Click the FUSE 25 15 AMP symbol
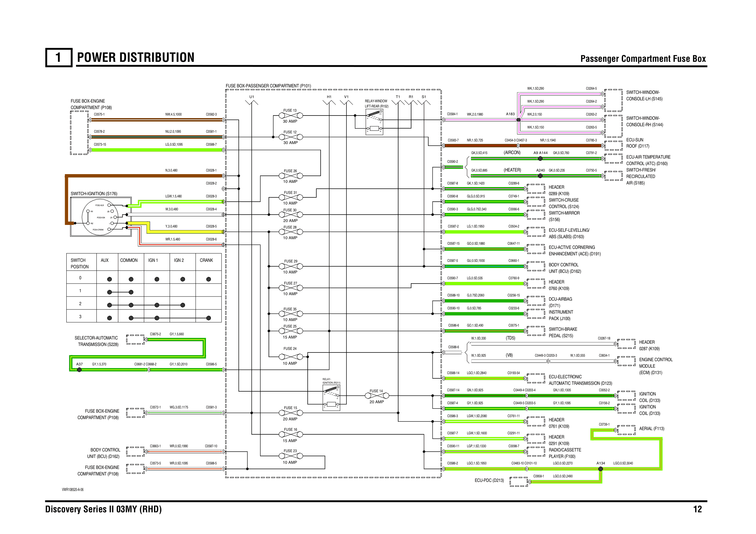Viewport: 756px width, 534px height. 290,331
